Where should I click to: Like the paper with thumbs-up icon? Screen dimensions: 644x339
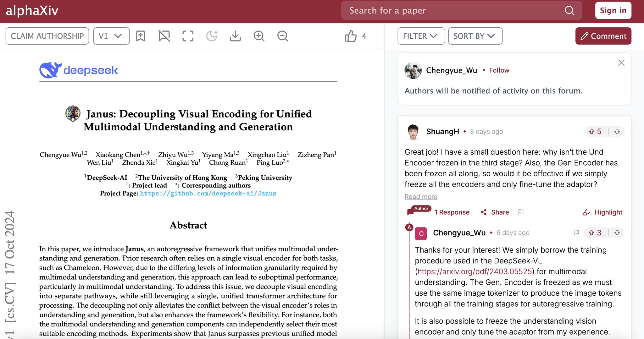(x=351, y=36)
